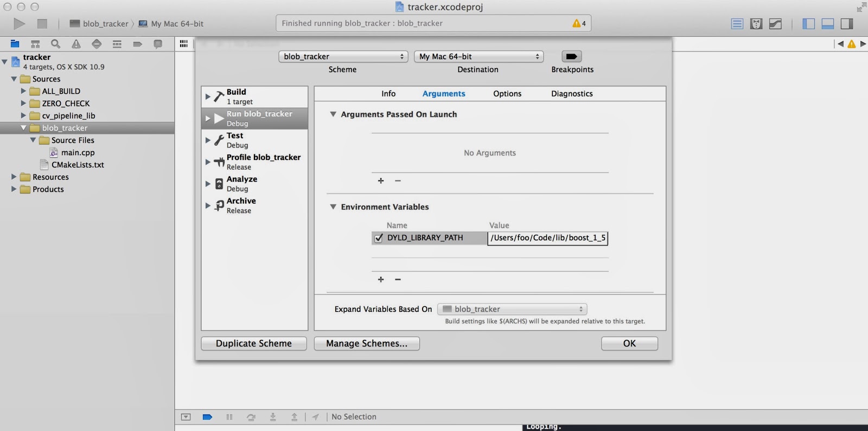Open the Debug navigator icon

click(x=117, y=44)
